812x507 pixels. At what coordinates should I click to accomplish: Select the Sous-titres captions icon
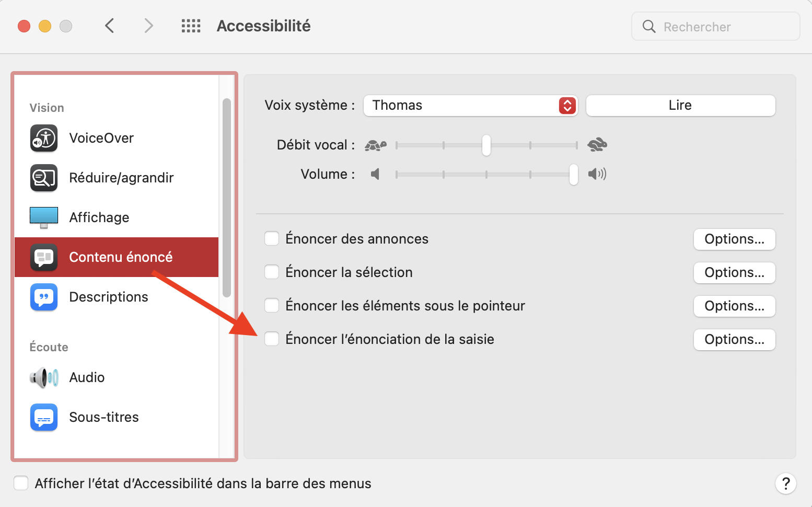pos(44,417)
